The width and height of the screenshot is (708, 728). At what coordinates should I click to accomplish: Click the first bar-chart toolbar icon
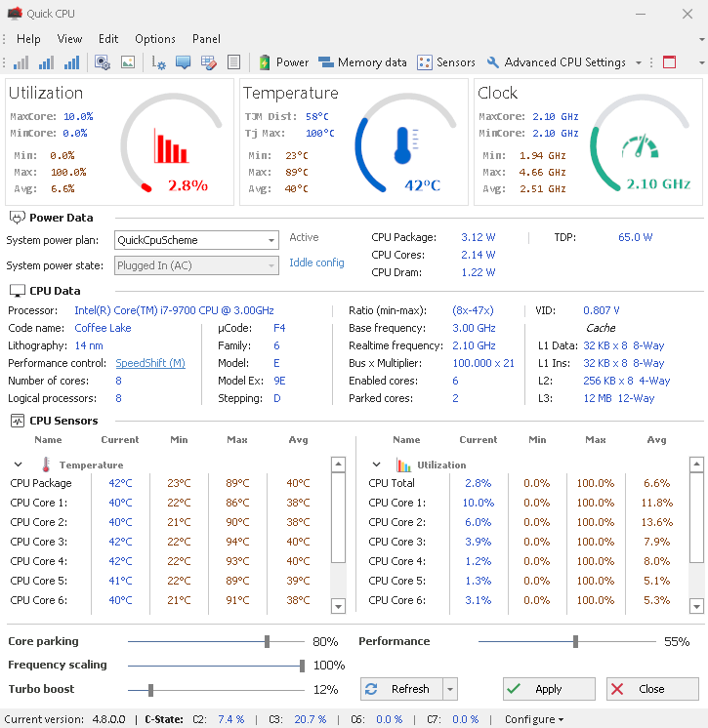[x=21, y=62]
